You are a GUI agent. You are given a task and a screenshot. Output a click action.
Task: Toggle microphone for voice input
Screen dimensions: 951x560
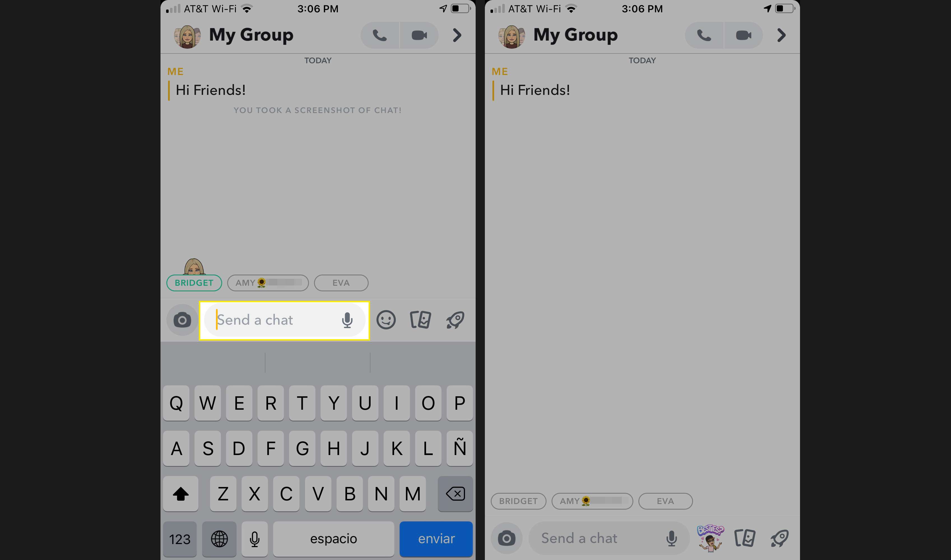349,320
